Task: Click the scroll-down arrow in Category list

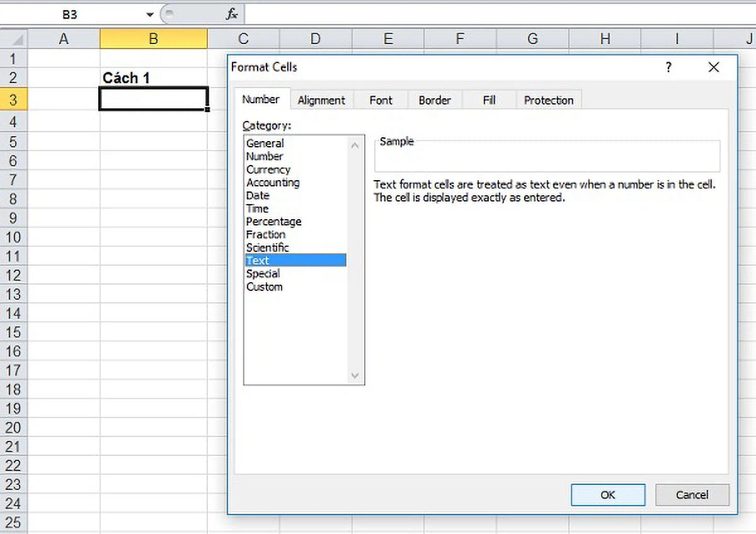Action: [x=355, y=375]
